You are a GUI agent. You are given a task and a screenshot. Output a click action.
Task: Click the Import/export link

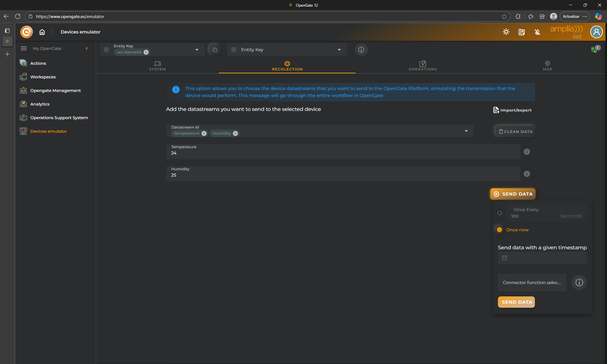pyautogui.click(x=512, y=110)
